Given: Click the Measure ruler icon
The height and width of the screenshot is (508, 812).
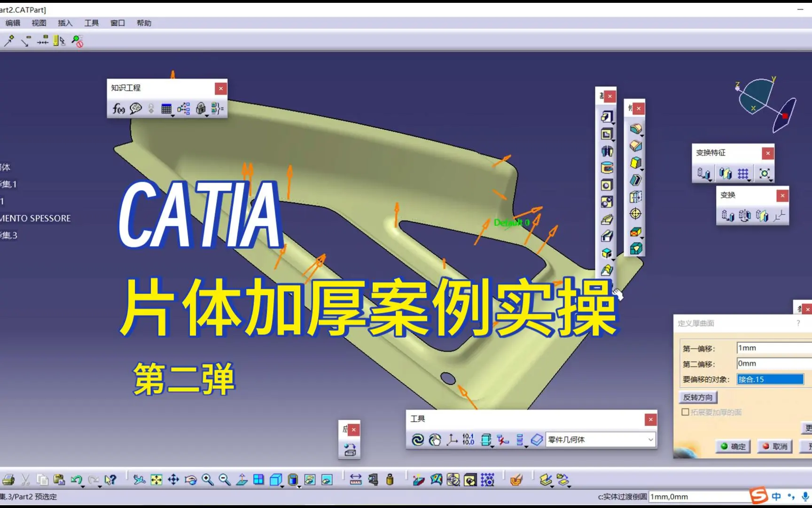Looking at the screenshot, I should tap(356, 479).
